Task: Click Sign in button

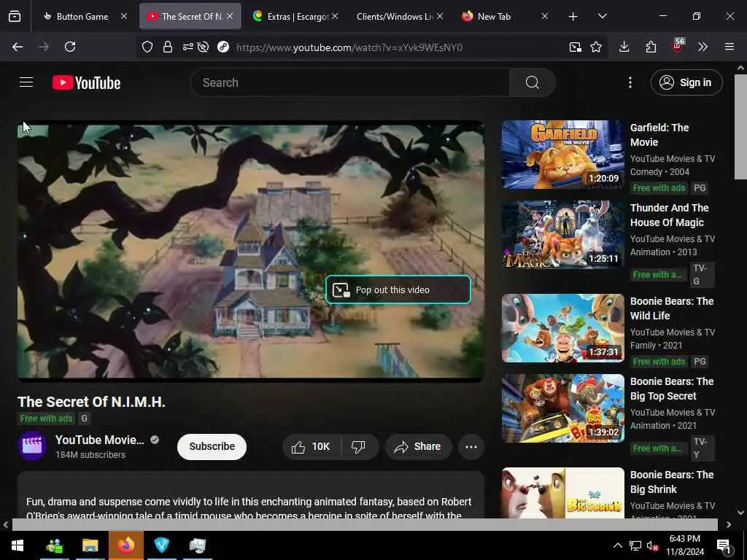Action: 686,82
